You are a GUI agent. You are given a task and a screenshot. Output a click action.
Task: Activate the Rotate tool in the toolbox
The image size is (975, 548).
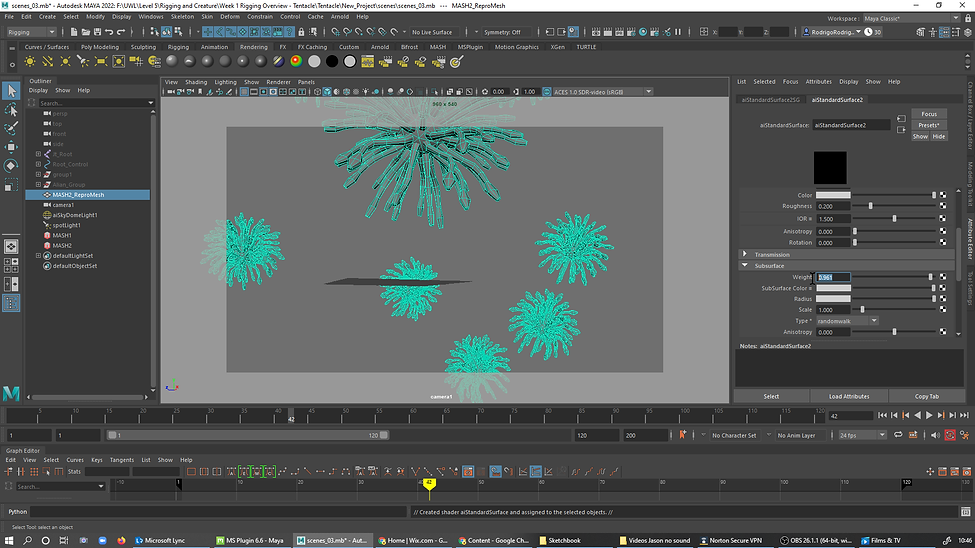coord(11,165)
